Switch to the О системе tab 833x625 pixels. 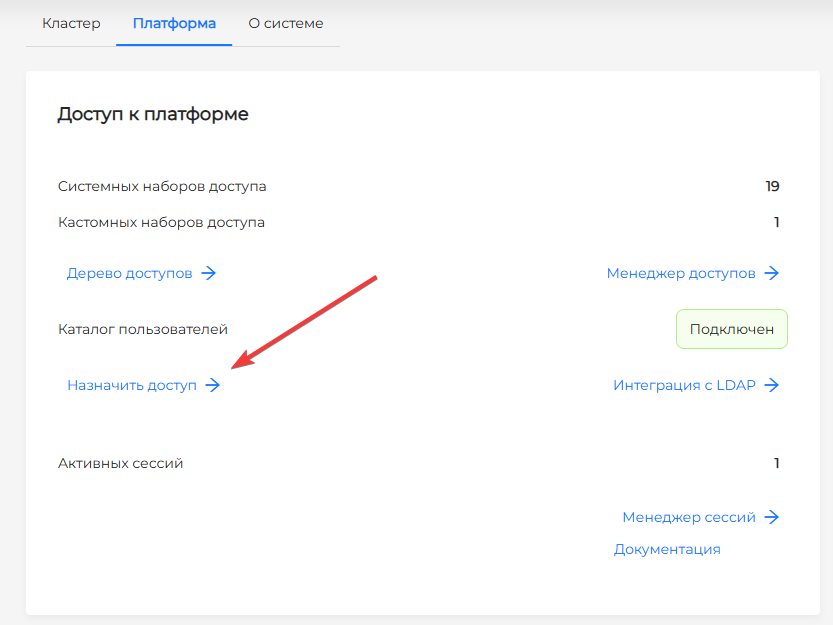(x=285, y=23)
